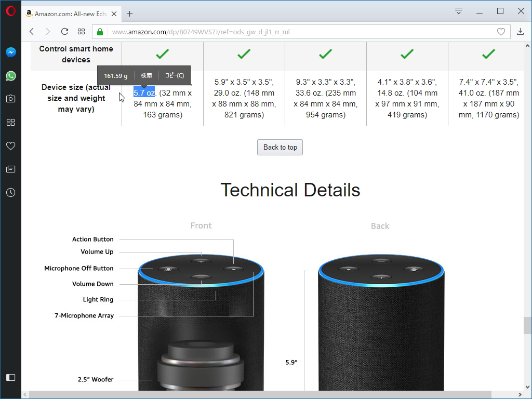Open Facebook Messenger in the sidebar

pos(10,52)
